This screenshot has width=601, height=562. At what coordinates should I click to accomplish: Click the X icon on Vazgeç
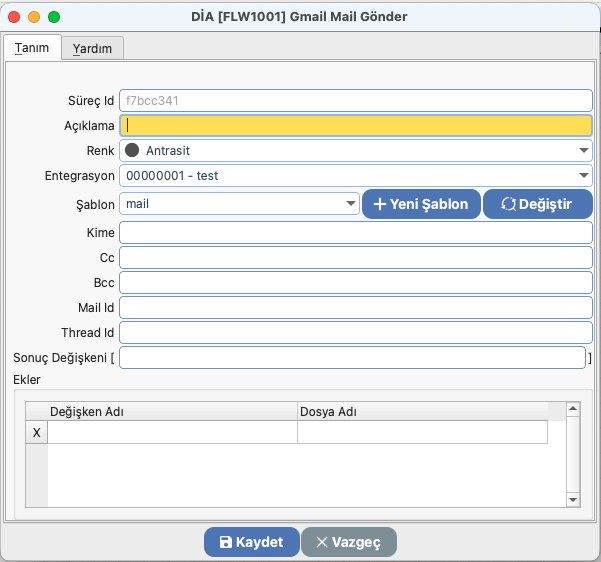(322, 542)
